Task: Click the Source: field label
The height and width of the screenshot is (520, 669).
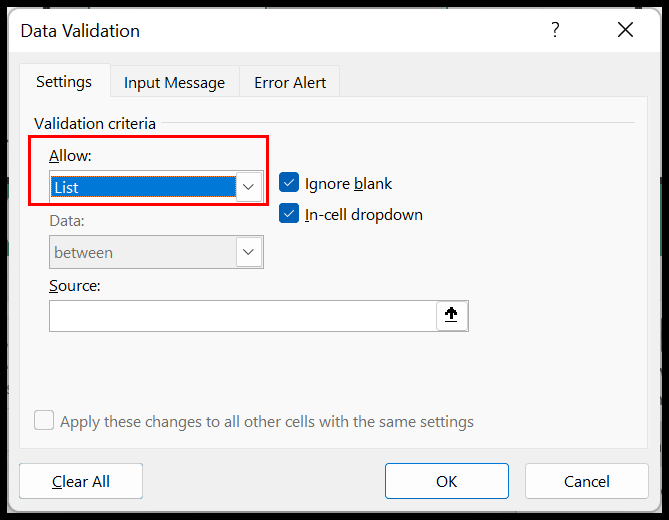Action: 75,286
